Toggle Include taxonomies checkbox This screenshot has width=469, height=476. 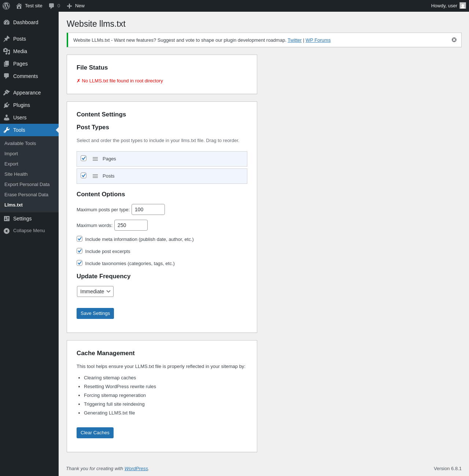coord(80,263)
